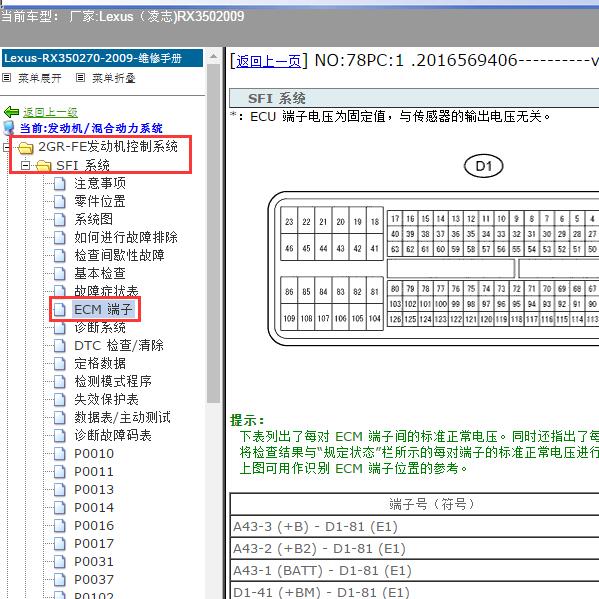Open the 基本检查 entry
This screenshot has height=599, width=599.
[100, 273]
